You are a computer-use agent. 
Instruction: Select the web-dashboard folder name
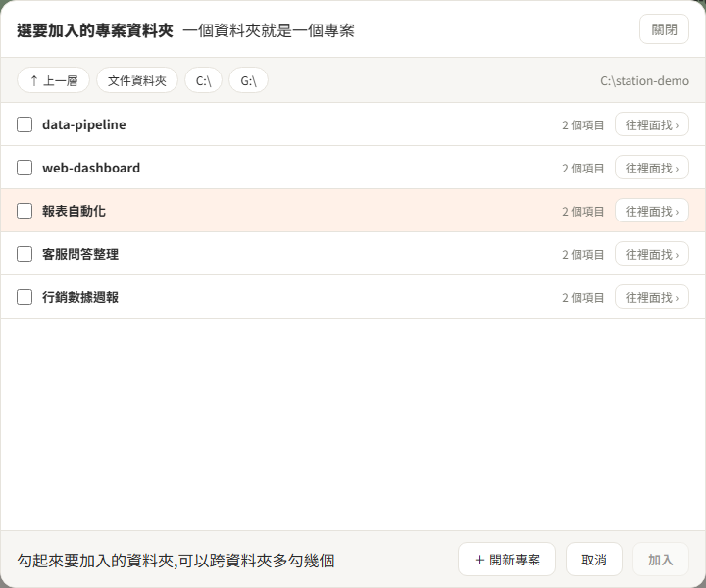[91, 168]
